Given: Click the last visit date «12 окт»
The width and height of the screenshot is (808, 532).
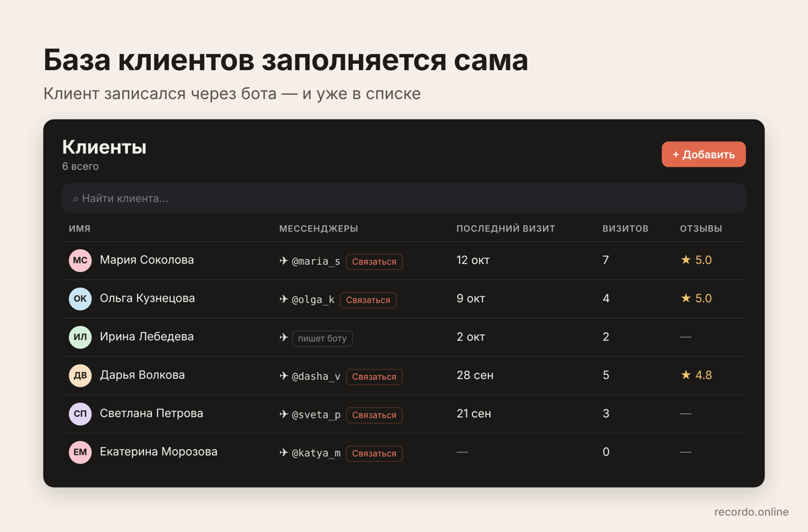Looking at the screenshot, I should tap(473, 260).
